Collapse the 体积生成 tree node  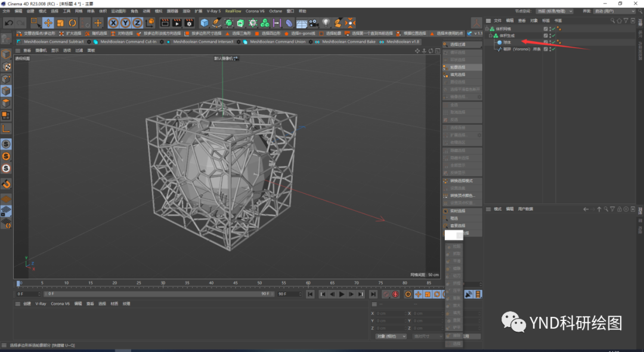click(x=491, y=35)
